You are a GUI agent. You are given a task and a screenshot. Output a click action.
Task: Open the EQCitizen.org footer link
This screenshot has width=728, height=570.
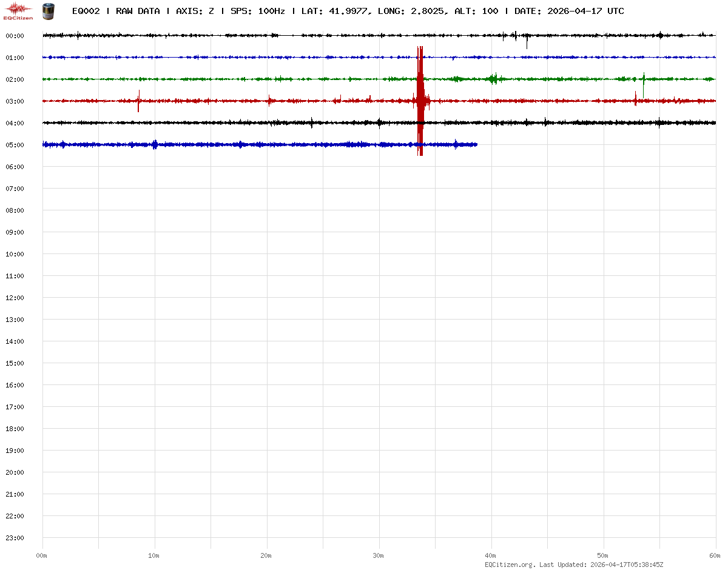click(510, 565)
